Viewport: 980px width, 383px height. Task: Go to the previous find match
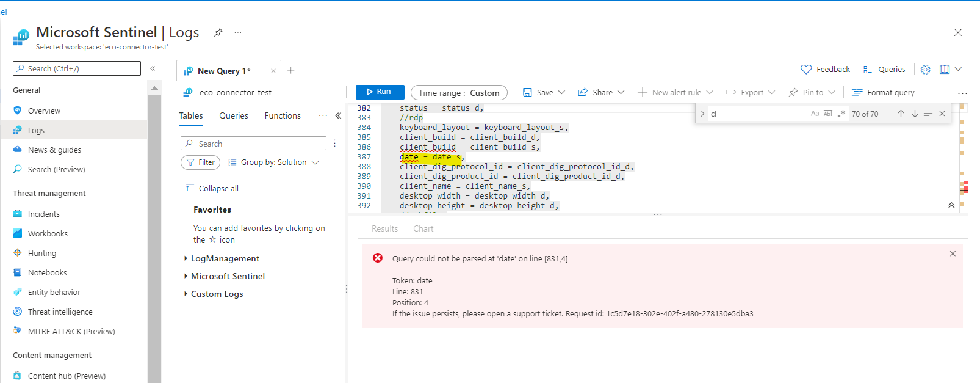coord(901,114)
